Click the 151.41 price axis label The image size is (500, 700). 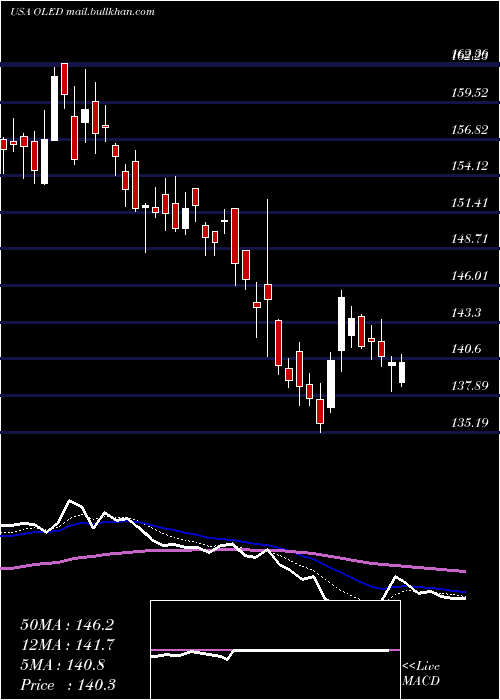469,203
